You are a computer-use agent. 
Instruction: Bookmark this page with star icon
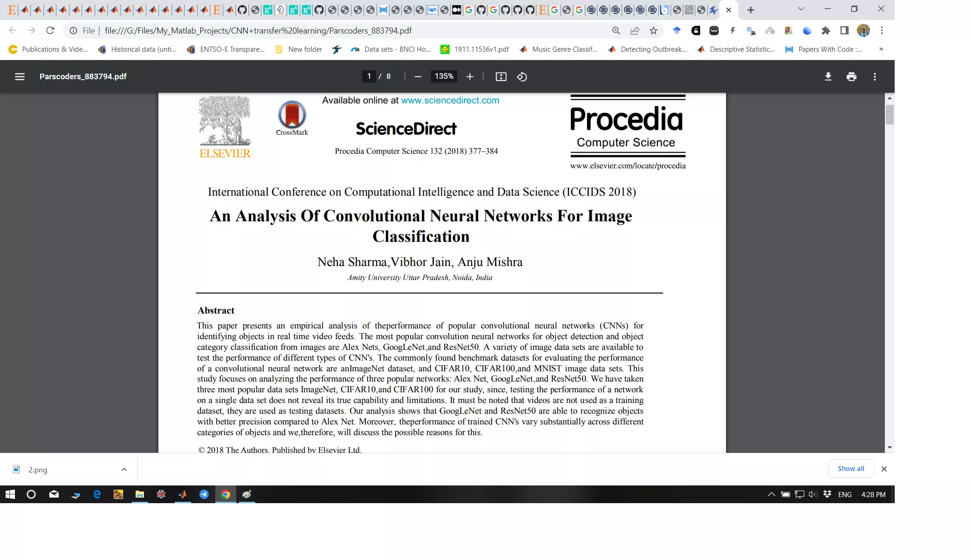tap(653, 30)
